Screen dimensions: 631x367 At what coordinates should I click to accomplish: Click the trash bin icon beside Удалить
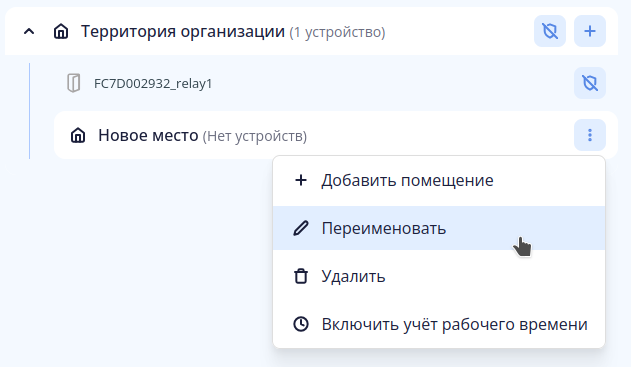(x=301, y=276)
